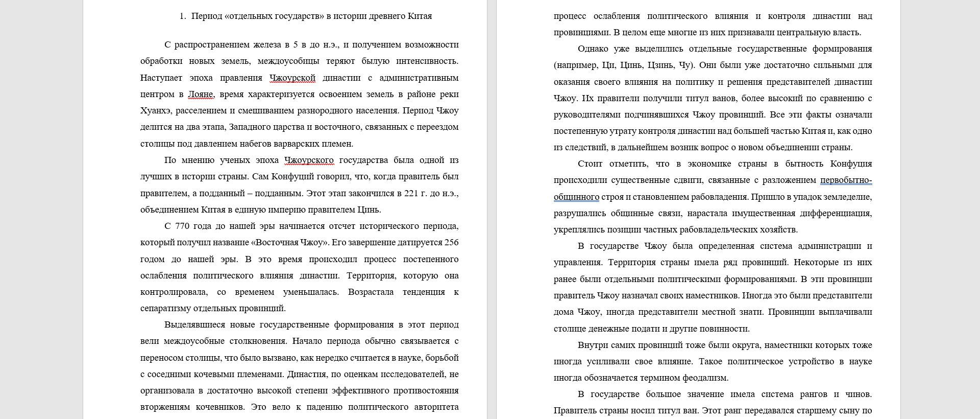The width and height of the screenshot is (980, 419).
Task: Click the text «221 г. до н.э.»
Action: [x=431, y=193]
